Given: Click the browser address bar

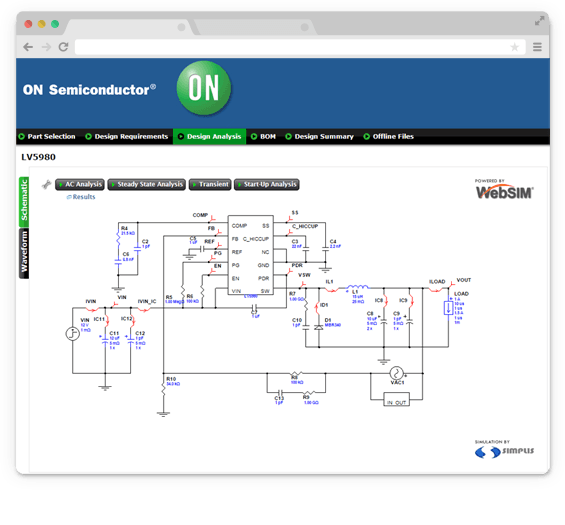Looking at the screenshot, I should 300,47.
